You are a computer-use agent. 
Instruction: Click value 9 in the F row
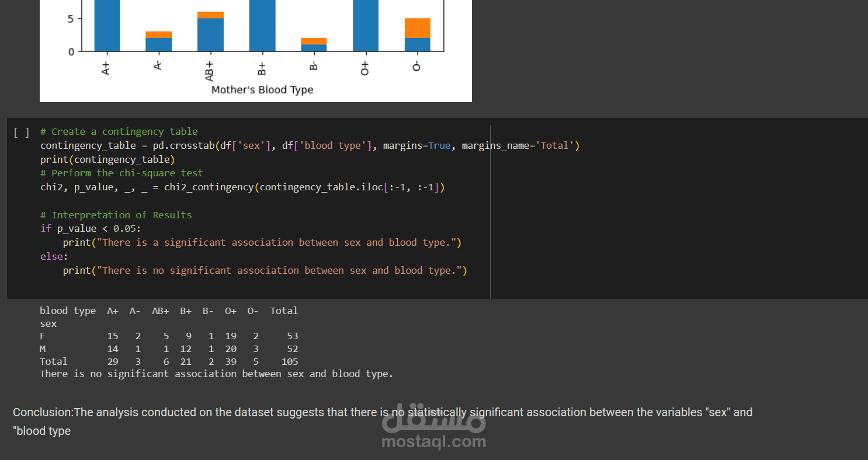[x=189, y=336]
